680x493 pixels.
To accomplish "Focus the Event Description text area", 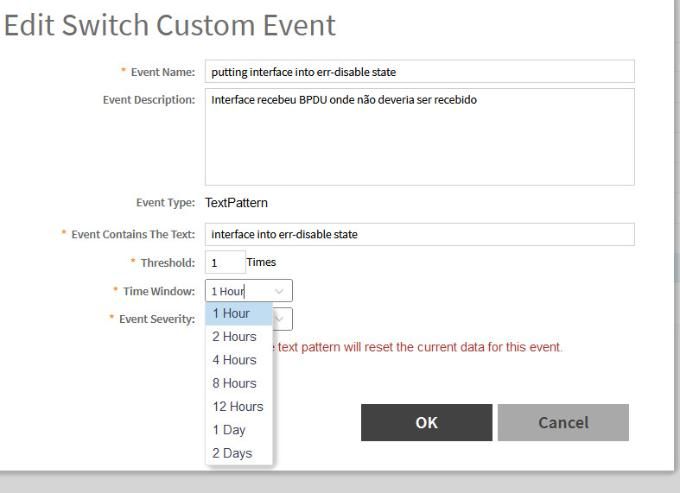I will coord(419,136).
